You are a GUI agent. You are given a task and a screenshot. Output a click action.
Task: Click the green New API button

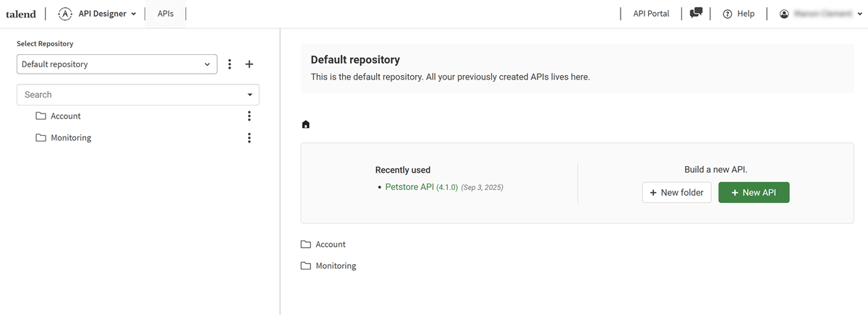point(753,193)
